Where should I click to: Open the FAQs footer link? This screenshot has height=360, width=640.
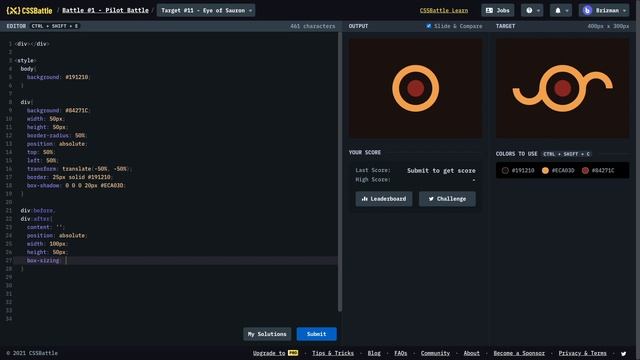[x=400, y=353]
